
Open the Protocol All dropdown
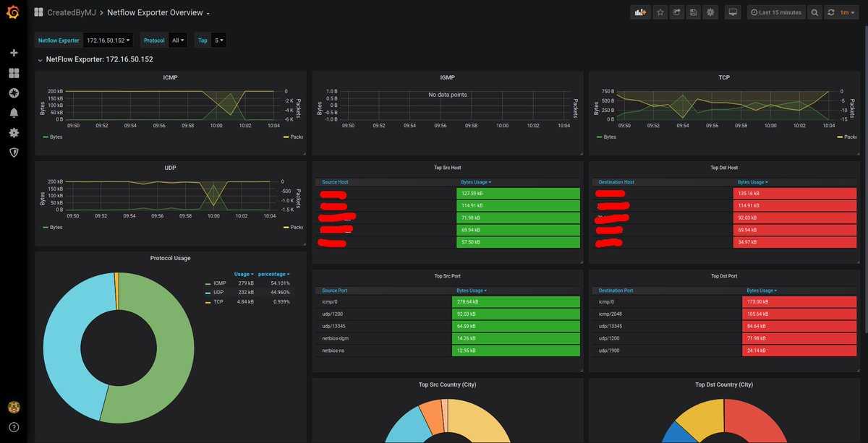(x=178, y=40)
